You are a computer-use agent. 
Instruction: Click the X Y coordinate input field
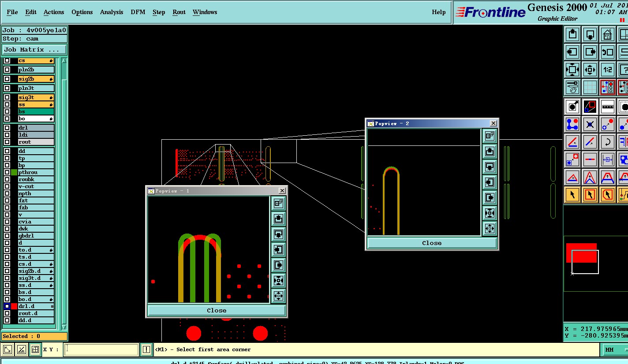(x=101, y=350)
